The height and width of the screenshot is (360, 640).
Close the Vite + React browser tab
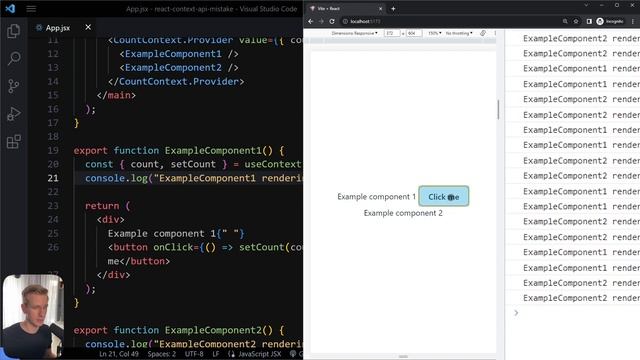tap(380, 8)
